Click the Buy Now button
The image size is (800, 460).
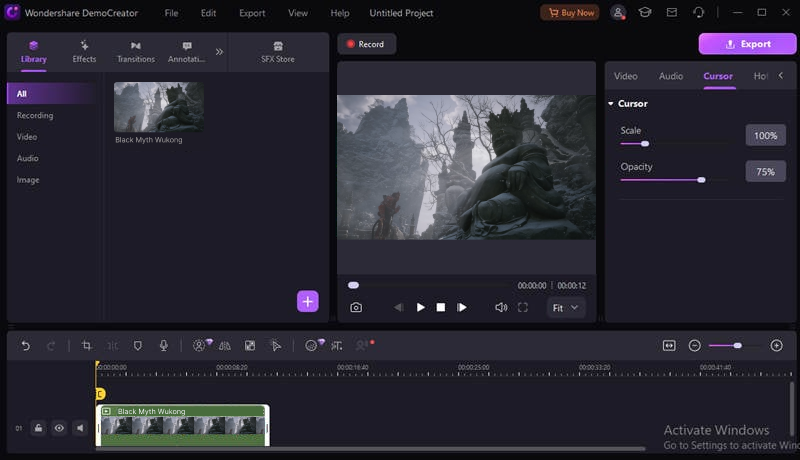[x=570, y=13]
